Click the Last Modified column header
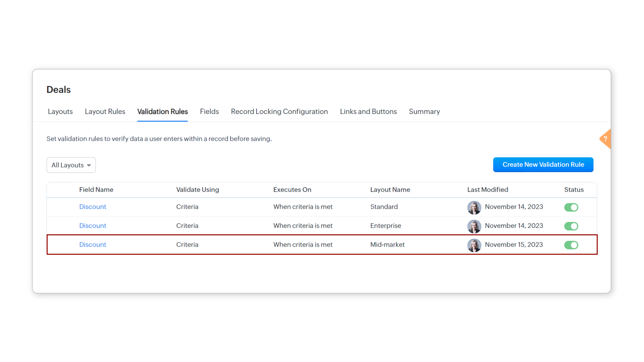Image resolution: width=644 pixels, height=362 pixels. click(x=487, y=190)
